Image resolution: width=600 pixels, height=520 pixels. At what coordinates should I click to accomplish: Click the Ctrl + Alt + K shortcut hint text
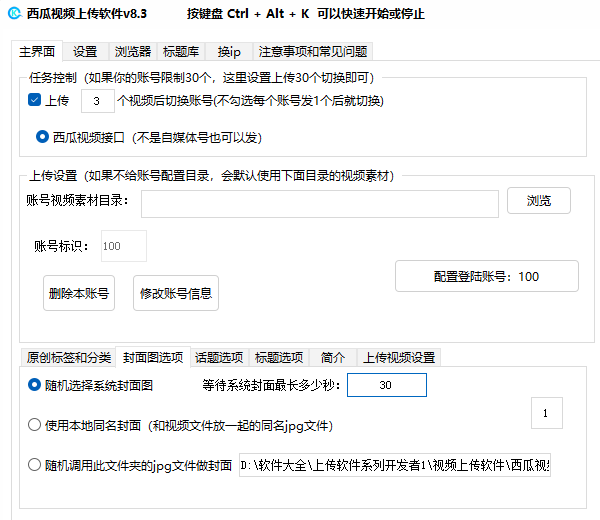click(x=306, y=14)
